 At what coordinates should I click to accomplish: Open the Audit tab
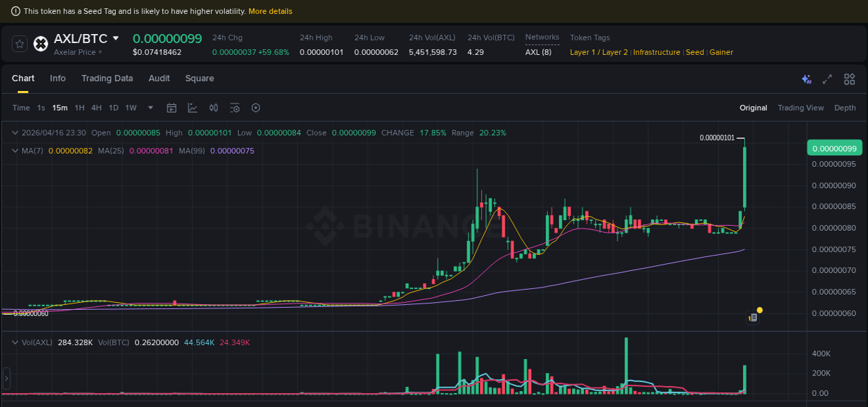click(159, 78)
